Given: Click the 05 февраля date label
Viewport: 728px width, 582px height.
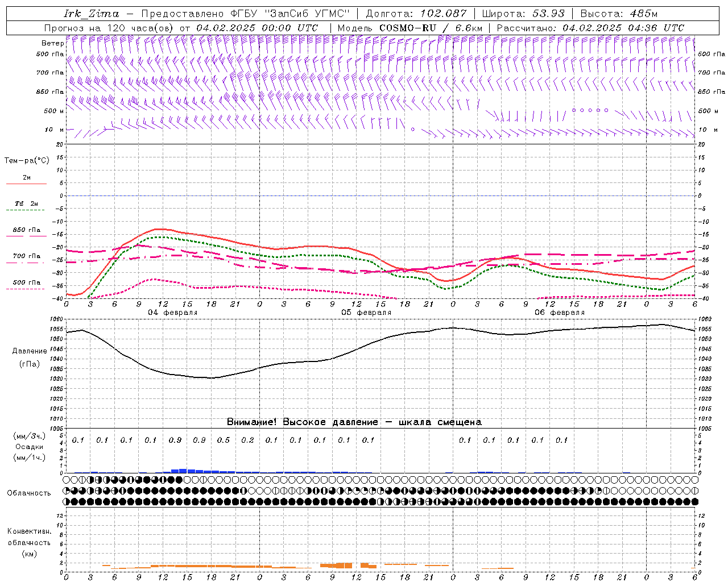Looking at the screenshot, I should point(366,313).
